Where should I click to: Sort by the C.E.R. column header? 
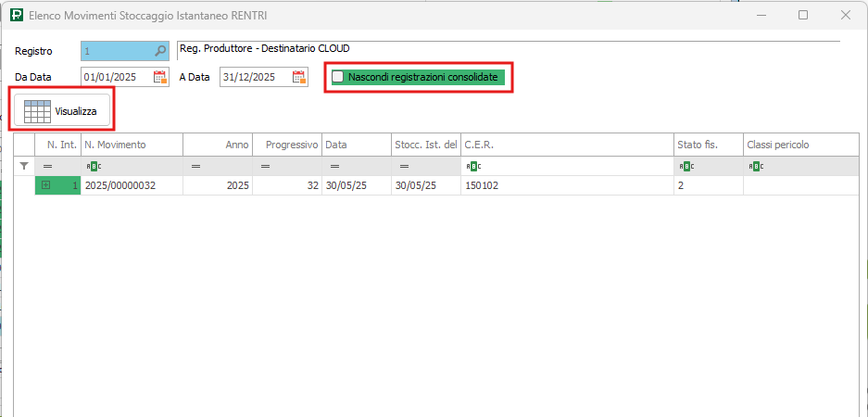[565, 145]
